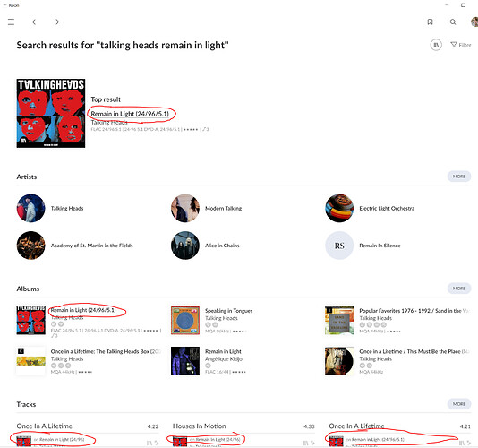The width and height of the screenshot is (478, 448).
Task: Play the Houses In Motion track
Action: [200, 426]
